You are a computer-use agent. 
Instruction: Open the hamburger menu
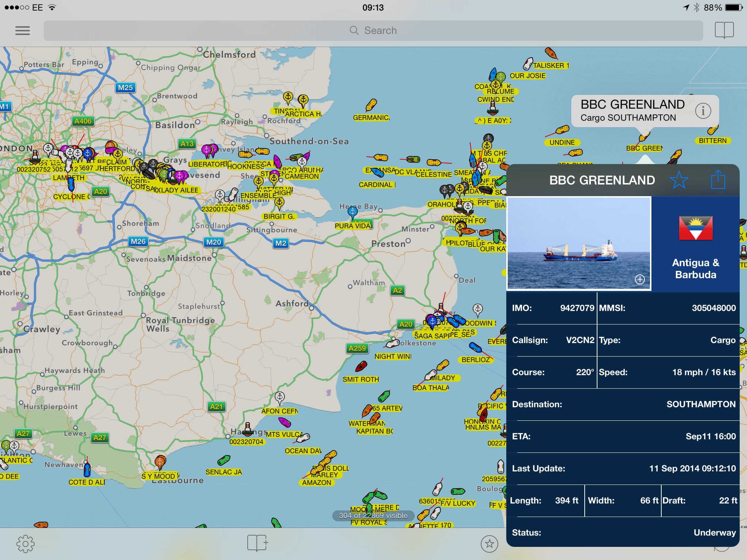pyautogui.click(x=22, y=31)
